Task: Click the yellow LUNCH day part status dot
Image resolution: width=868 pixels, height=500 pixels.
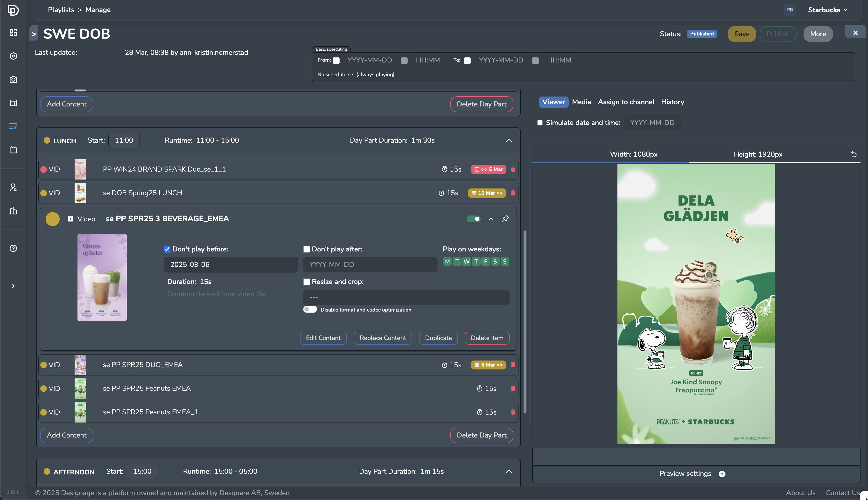Action: (x=47, y=140)
